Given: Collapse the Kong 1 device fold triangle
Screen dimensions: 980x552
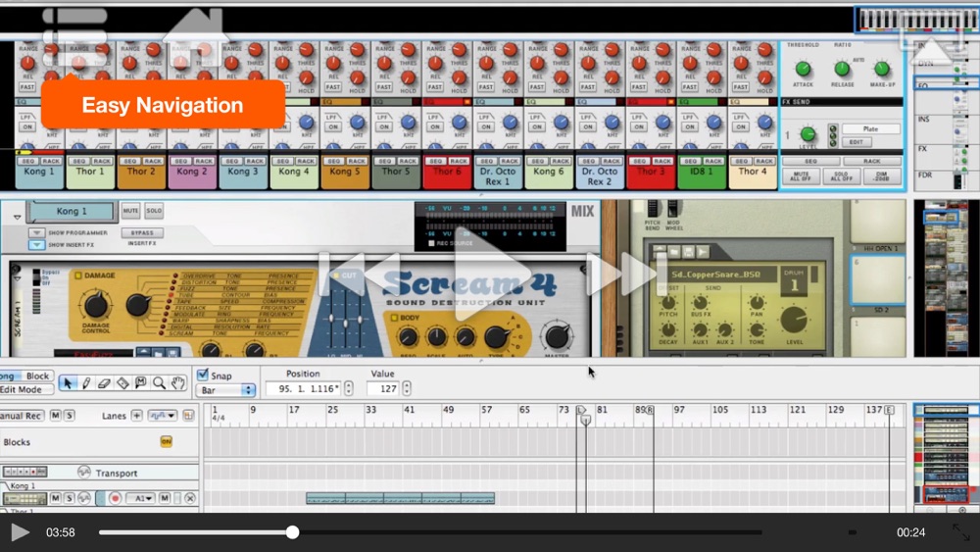Looking at the screenshot, I should pyautogui.click(x=18, y=218).
